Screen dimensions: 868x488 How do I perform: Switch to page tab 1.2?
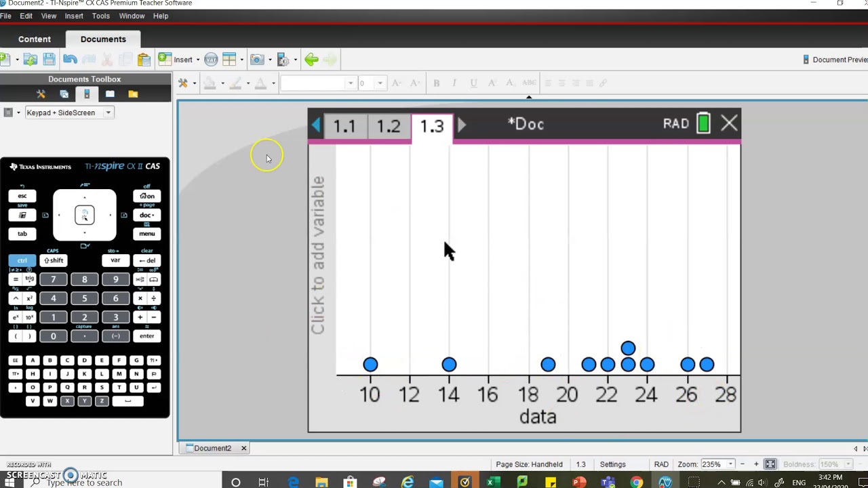tap(389, 126)
